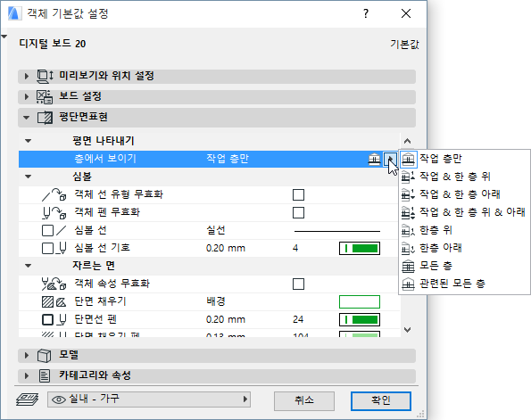Select 작업 & 한 층 위 & 아래 option
The image size is (531, 420).
tap(465, 212)
